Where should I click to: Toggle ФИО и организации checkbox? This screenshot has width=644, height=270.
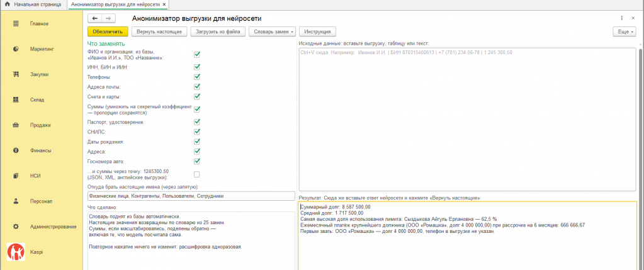point(197,54)
